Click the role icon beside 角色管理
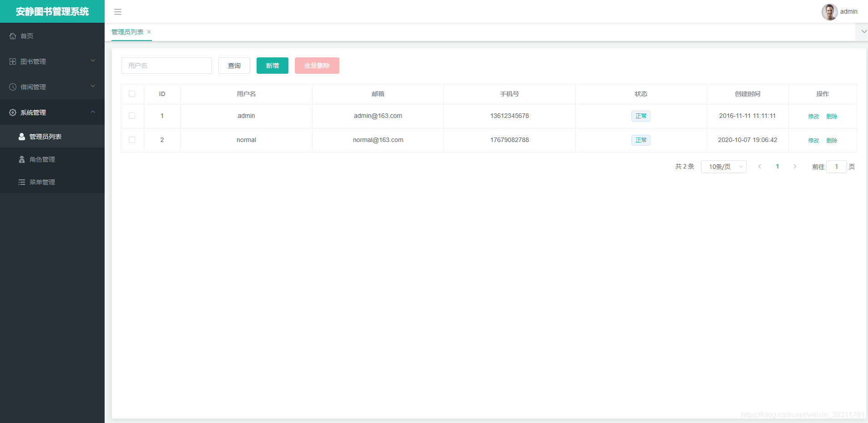Viewport: 868px width, 423px height. click(22, 159)
